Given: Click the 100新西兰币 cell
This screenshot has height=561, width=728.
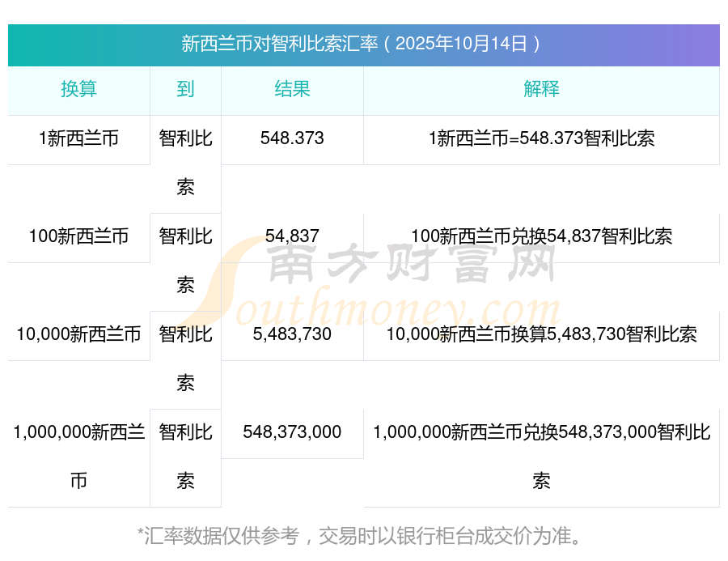Looking at the screenshot, I should pyautogui.click(x=78, y=236).
